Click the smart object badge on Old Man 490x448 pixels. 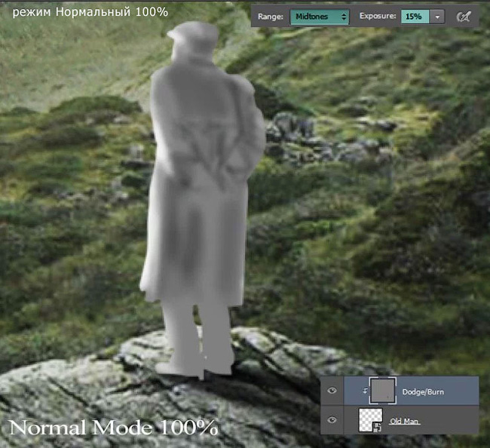tap(377, 428)
